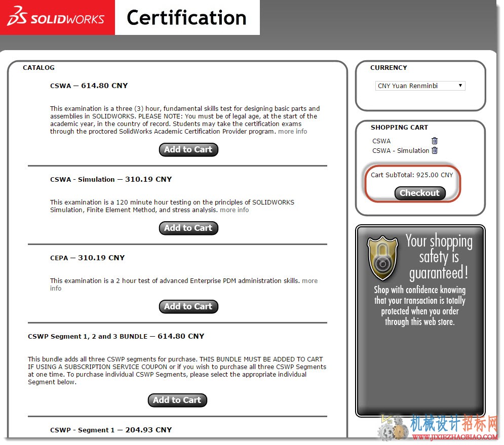This screenshot has height=445, width=504.
Task: Open the CNY Yuan Renminbi currency dropdown
Action: coord(420,86)
